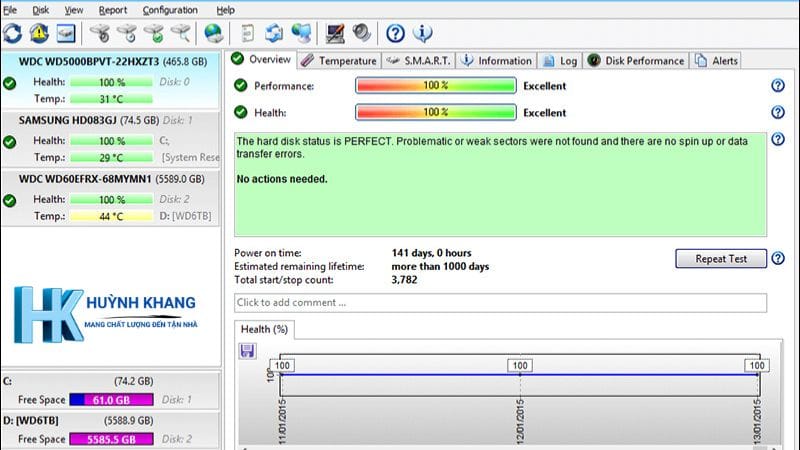Switch to the Disk Performance tab
This screenshot has height=450, width=800.
tap(636, 61)
